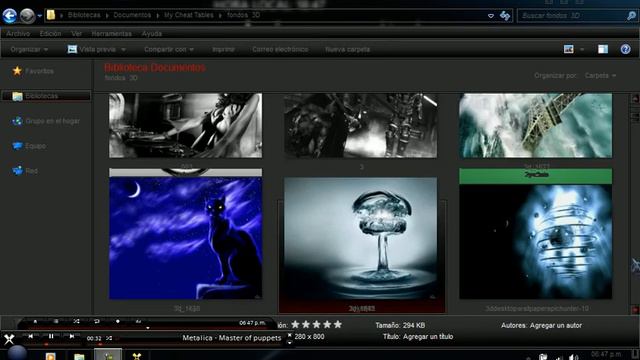The width and height of the screenshot is (640, 360).
Task: Refresh the folder with the address bar refresh icon
Action: [x=505, y=16]
